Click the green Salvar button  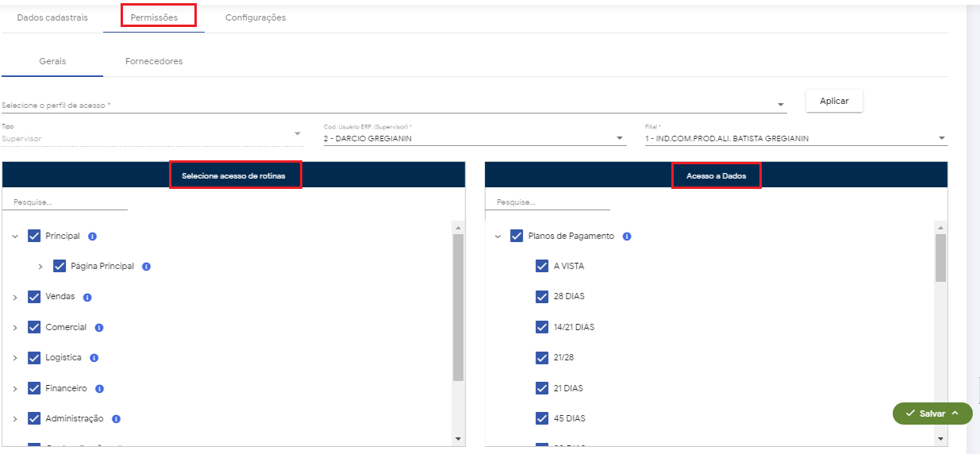coord(932,414)
